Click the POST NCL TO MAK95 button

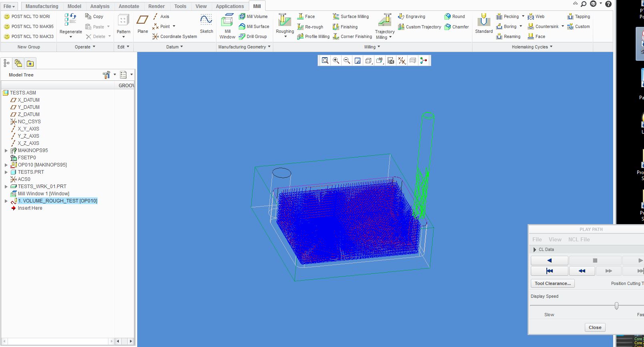point(28,26)
